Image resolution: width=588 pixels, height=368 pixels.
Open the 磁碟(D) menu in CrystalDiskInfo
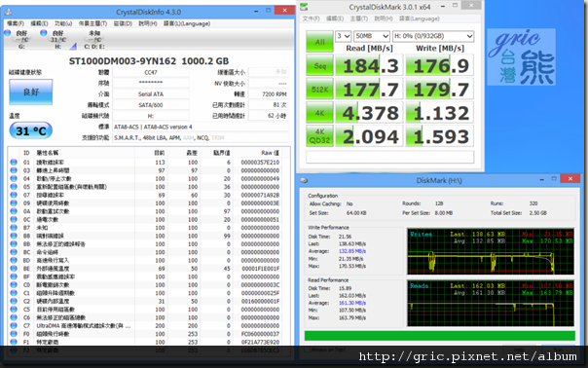[x=123, y=23]
